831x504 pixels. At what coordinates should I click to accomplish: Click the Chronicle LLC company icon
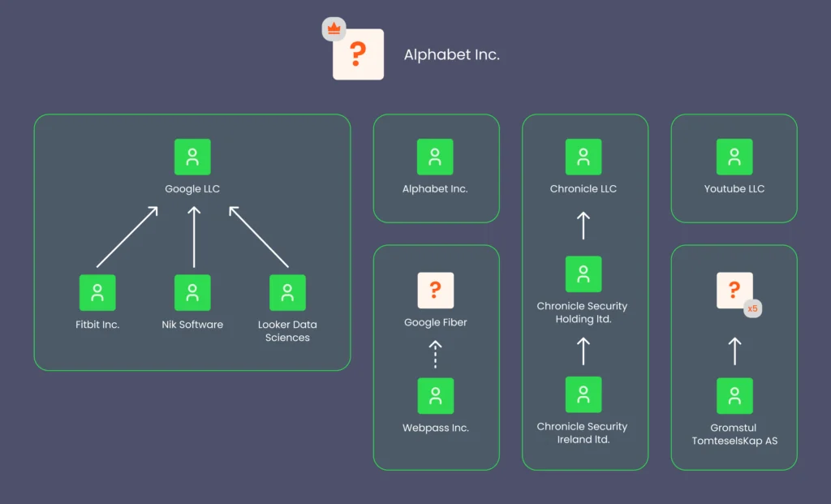[583, 156]
